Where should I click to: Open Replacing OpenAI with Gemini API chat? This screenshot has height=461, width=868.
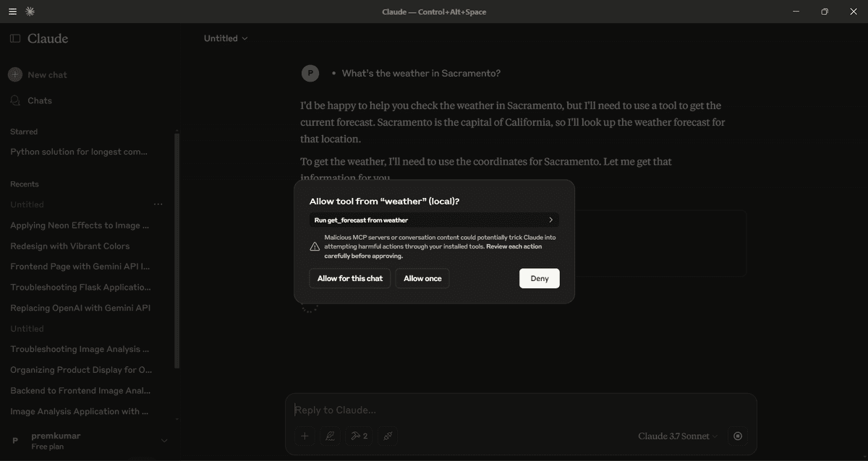80,308
